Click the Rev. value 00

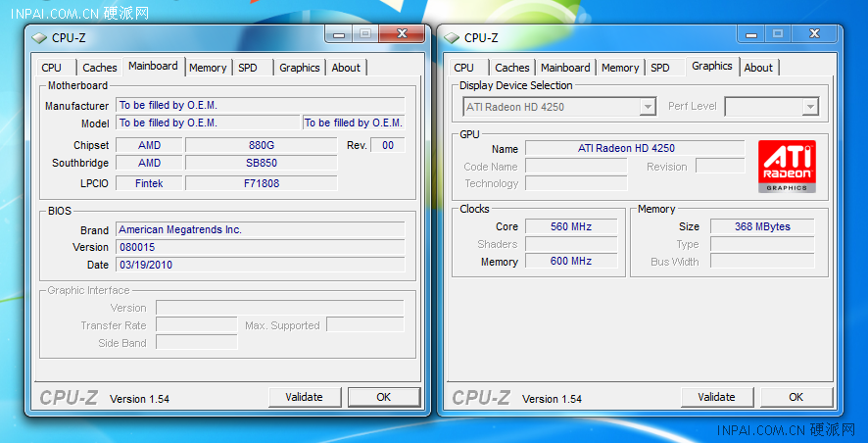pos(388,146)
